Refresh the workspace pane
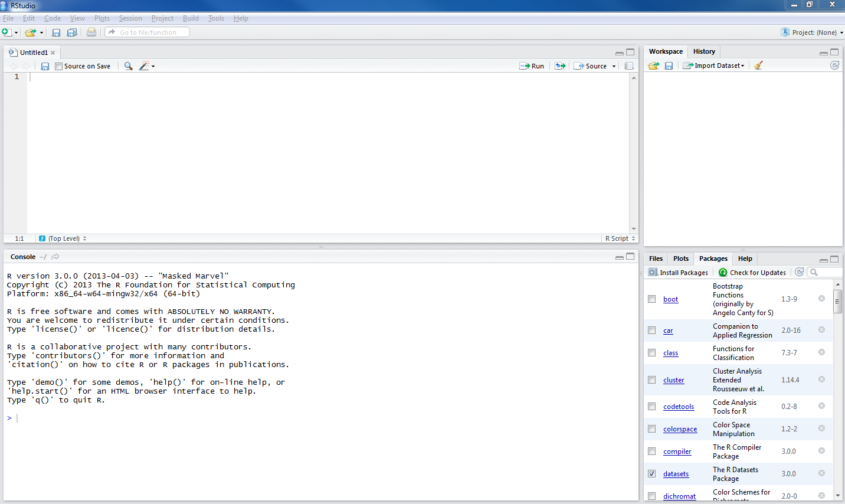Screen dimensions: 845x504 [x=834, y=66]
